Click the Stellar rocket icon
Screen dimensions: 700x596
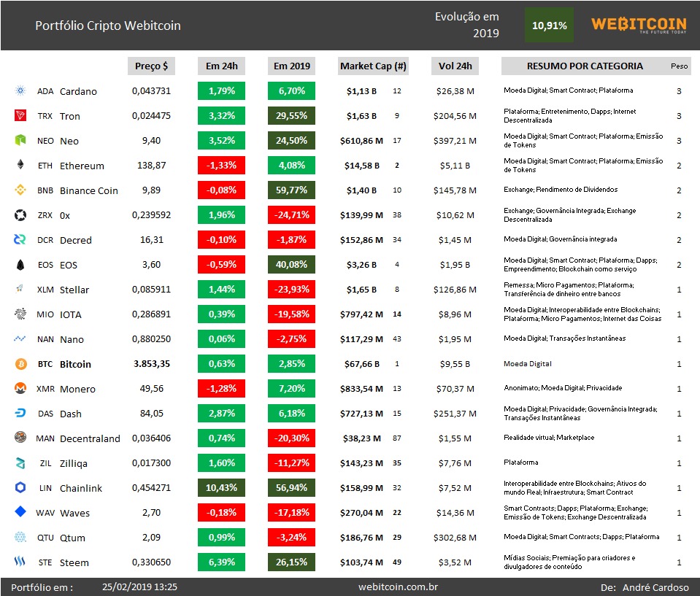click(x=20, y=289)
